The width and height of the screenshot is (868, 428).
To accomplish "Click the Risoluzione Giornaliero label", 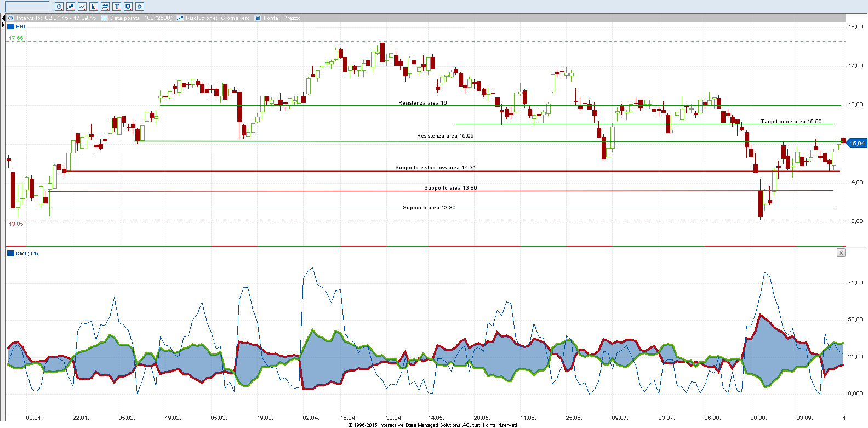I will 218,18.
